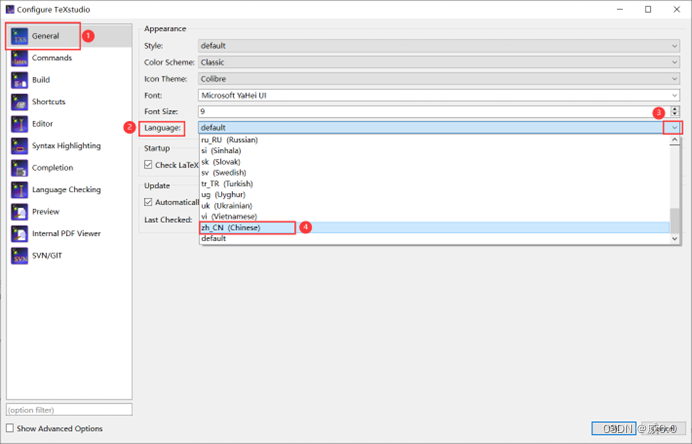Select ru_RU (Russian) language
Viewport: 692px width, 444px height.
(434, 140)
